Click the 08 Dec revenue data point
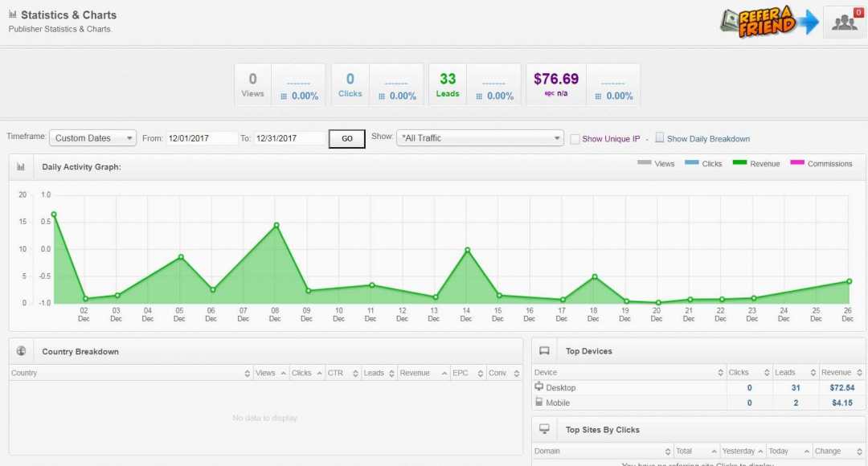Viewport: 868px width, 466px height. 276,225
